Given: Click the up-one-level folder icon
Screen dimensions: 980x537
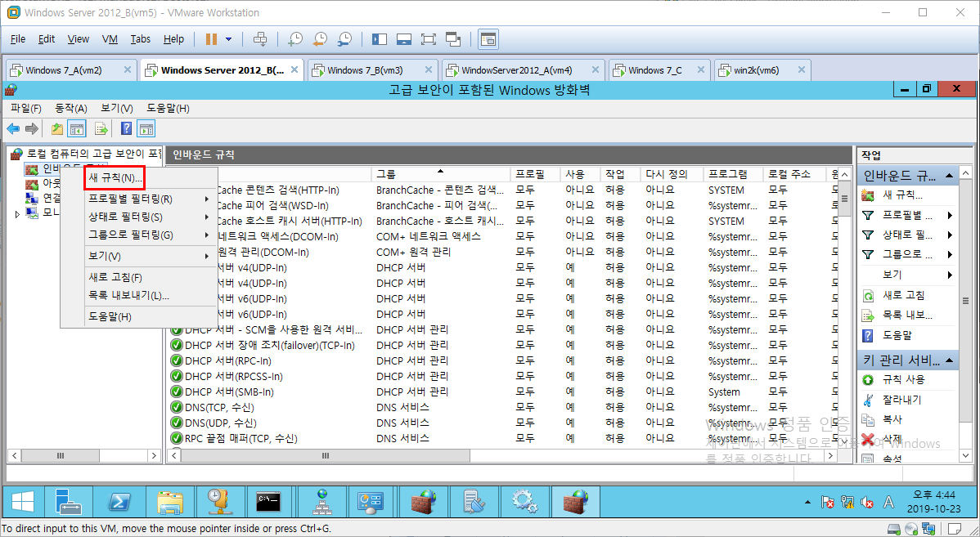Looking at the screenshot, I should pyautogui.click(x=57, y=128).
